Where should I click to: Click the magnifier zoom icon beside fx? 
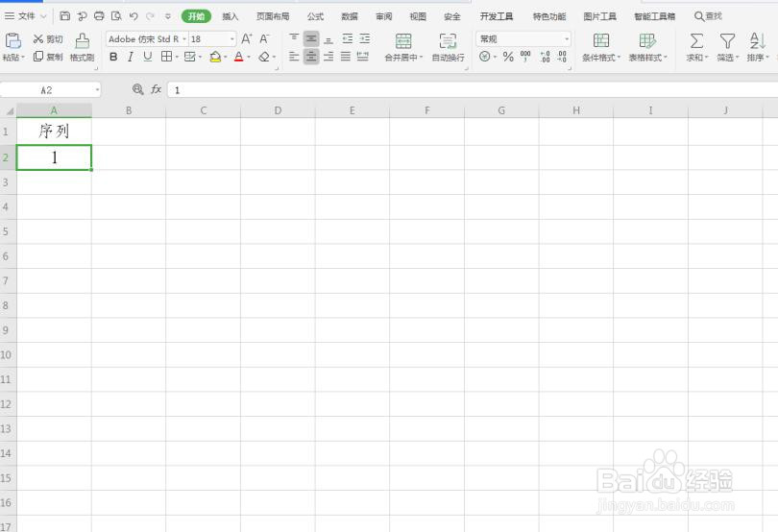click(138, 89)
